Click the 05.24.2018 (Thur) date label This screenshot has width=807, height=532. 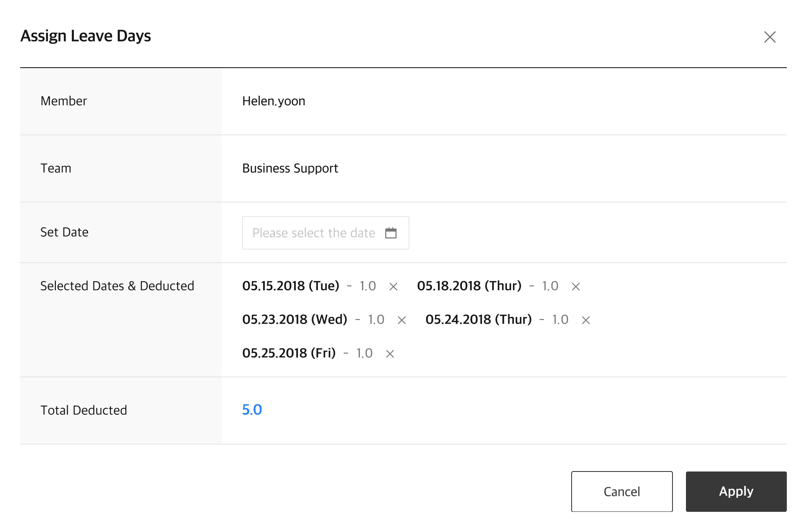pyautogui.click(x=478, y=319)
